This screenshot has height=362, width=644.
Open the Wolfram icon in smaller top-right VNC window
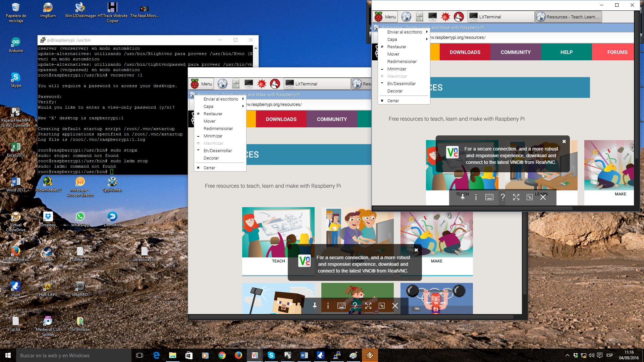[459, 17]
